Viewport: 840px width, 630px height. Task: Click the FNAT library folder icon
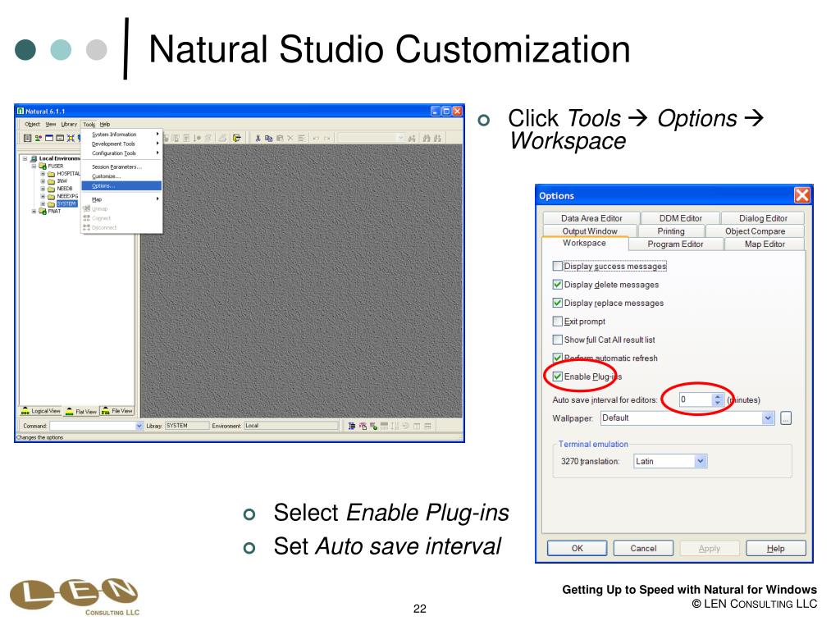pyautogui.click(x=43, y=212)
